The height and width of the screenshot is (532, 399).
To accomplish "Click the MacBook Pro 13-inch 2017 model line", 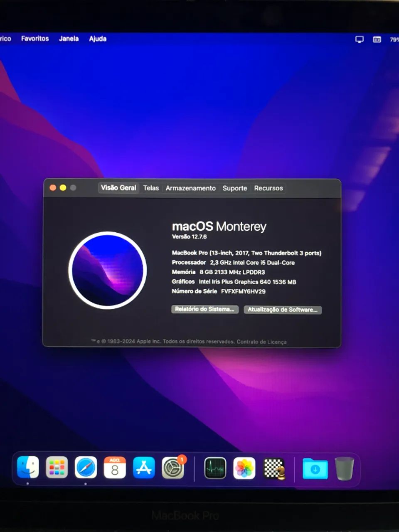I will [x=246, y=253].
